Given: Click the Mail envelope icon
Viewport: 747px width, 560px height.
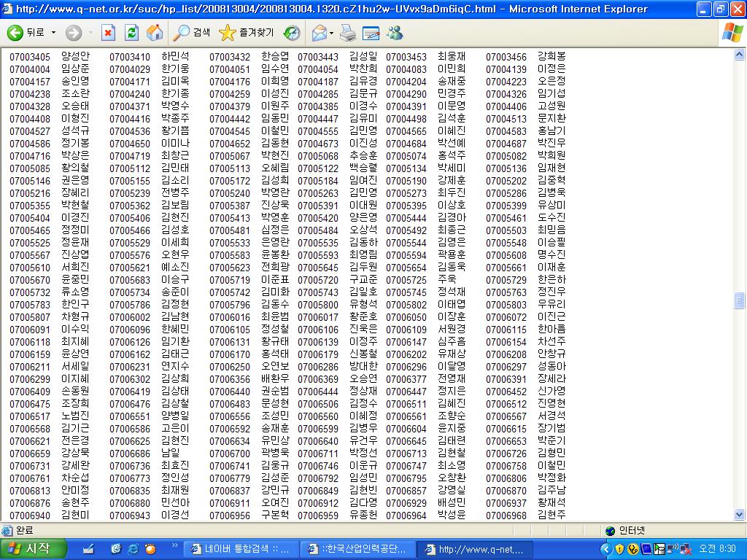Looking at the screenshot, I should click(x=318, y=33).
